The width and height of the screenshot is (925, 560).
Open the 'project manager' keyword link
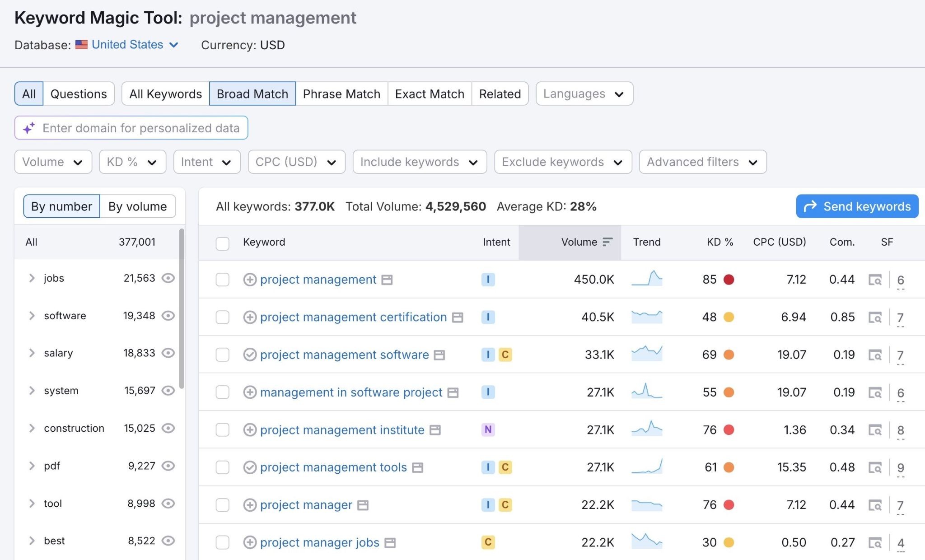pyautogui.click(x=306, y=504)
